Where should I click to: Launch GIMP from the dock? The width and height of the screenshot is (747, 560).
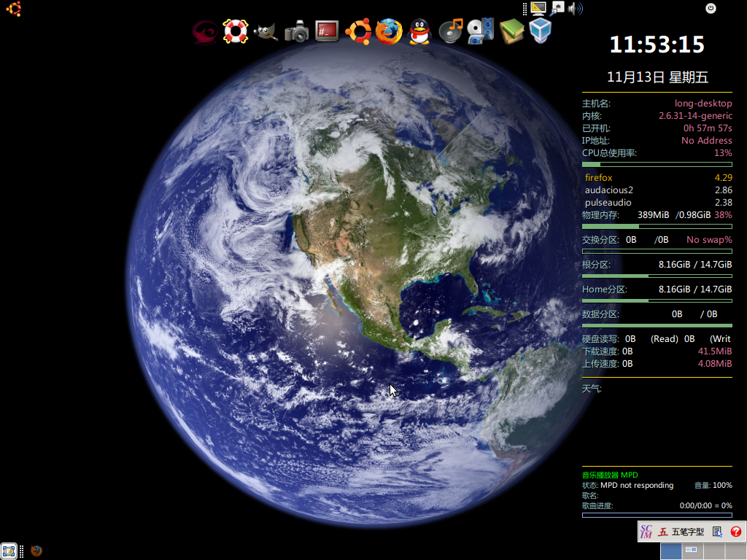(266, 32)
